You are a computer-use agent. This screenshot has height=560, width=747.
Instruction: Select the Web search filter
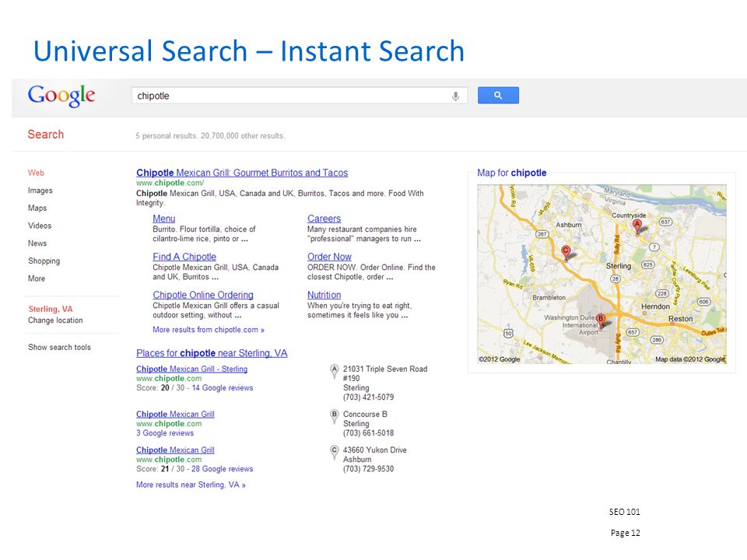(x=36, y=173)
